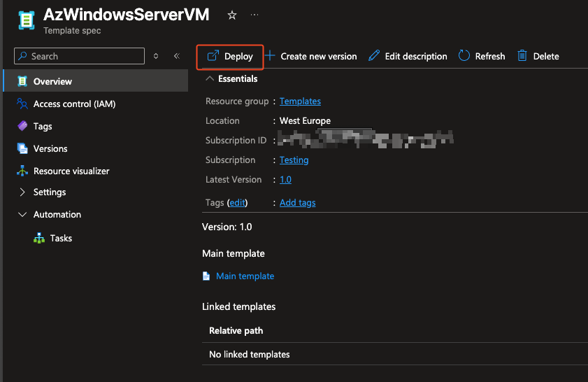Click the No linked templates row
This screenshot has width=588, height=382.
(x=395, y=354)
